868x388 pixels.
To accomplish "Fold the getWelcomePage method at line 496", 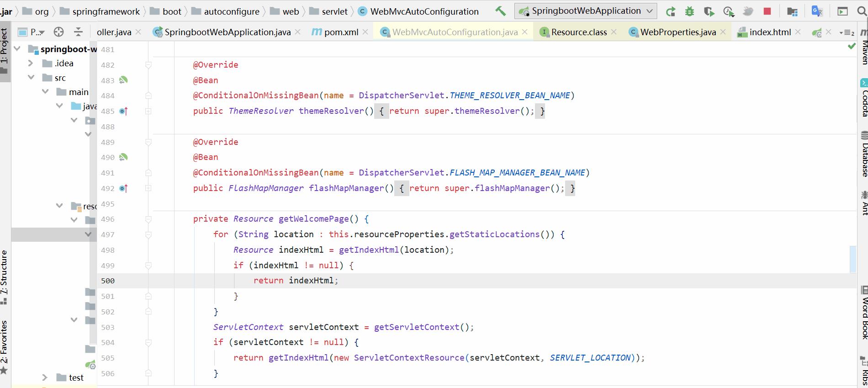I will (148, 219).
